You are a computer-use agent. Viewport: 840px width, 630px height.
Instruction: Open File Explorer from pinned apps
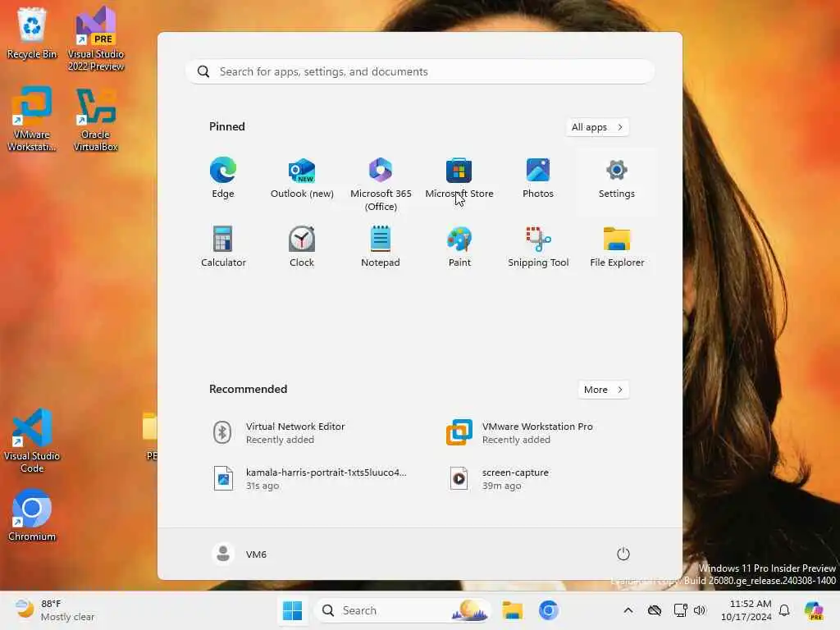[x=617, y=246]
